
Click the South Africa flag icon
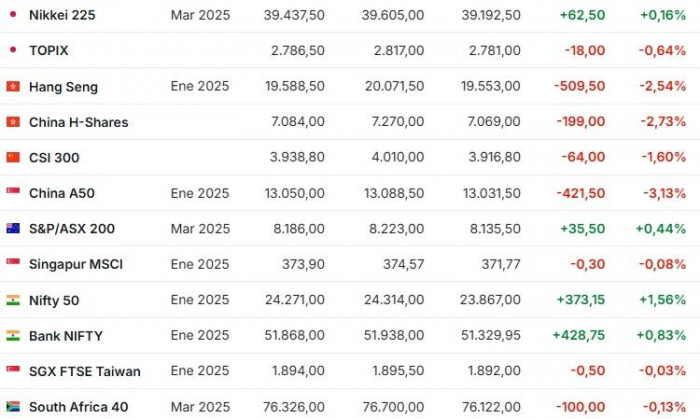[13, 407]
